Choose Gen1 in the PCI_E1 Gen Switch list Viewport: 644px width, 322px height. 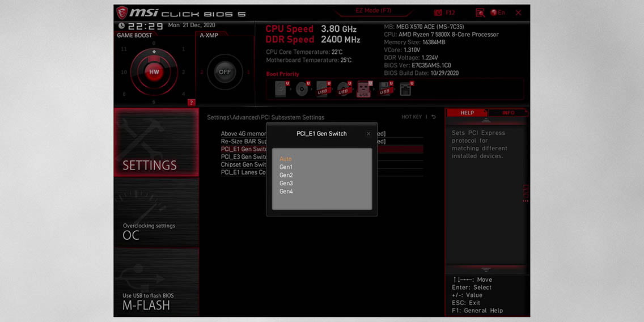click(286, 167)
